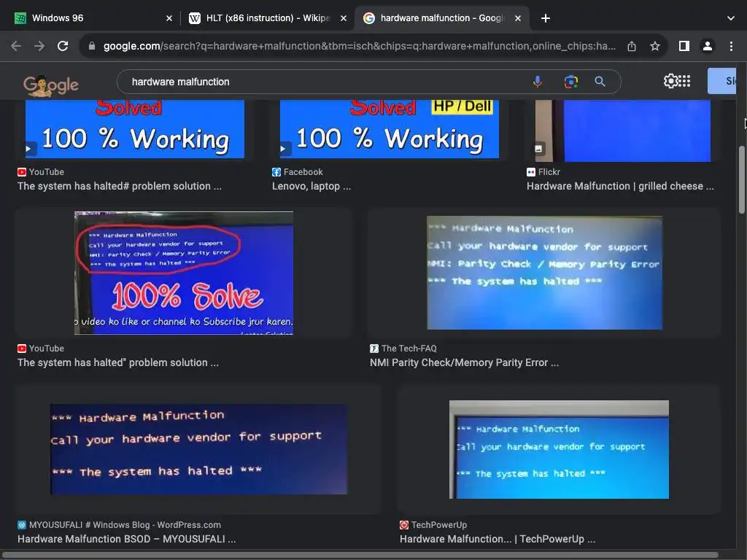This screenshot has width=747, height=560.
Task: Open the Lenovo, laptop Facebook result
Action: pyautogui.click(x=311, y=186)
